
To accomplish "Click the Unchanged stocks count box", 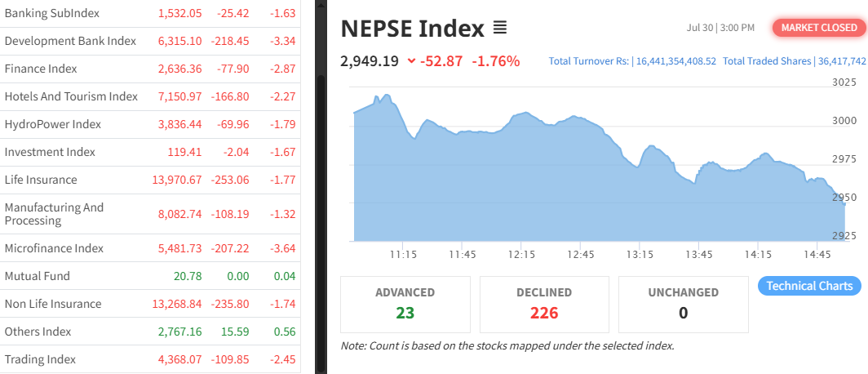I will (x=683, y=304).
